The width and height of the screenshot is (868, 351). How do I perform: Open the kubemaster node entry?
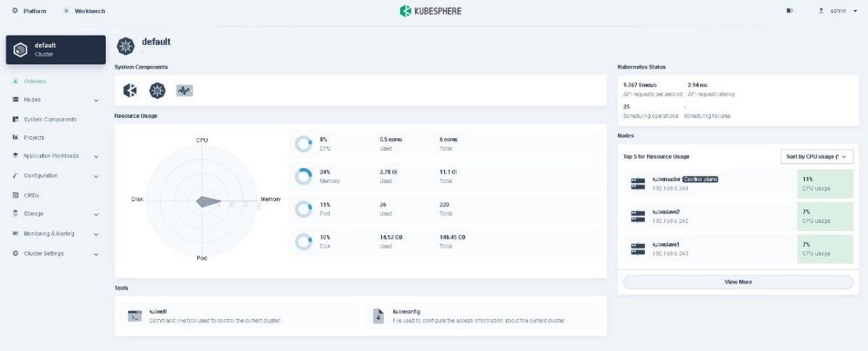738,184
